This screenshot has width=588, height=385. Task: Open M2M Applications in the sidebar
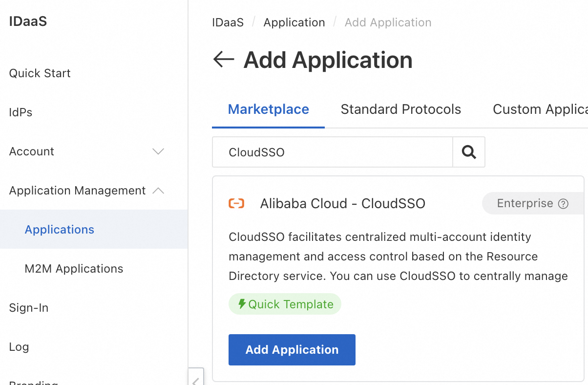coord(74,269)
